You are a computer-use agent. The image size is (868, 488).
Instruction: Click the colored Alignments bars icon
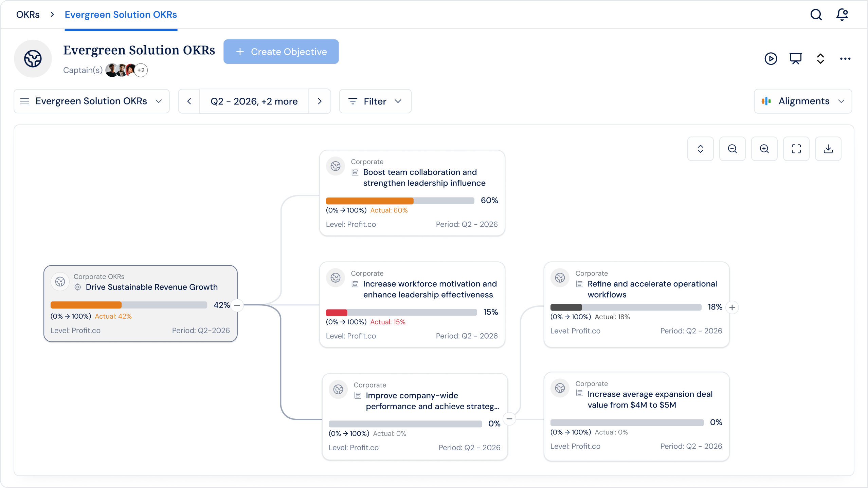[x=766, y=101]
